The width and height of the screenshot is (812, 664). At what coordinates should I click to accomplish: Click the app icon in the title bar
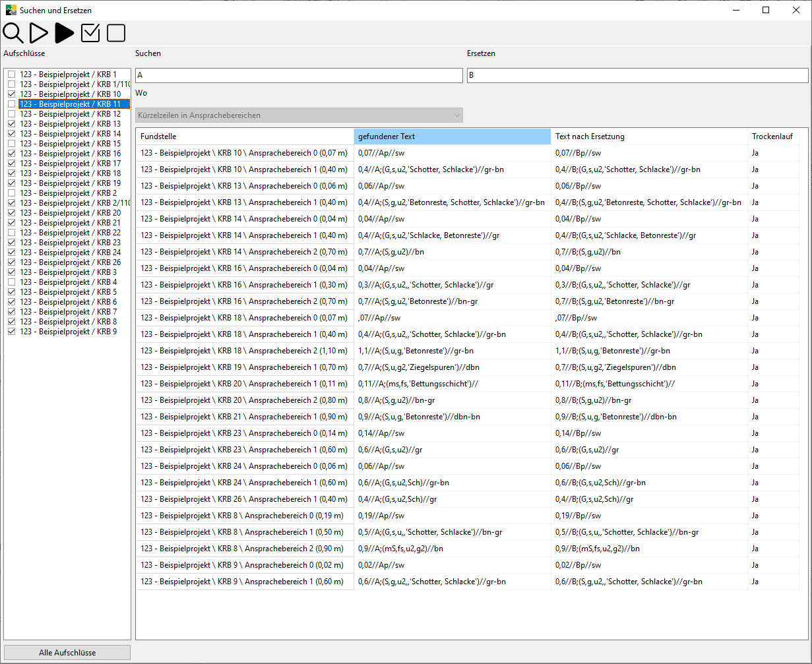[11, 10]
